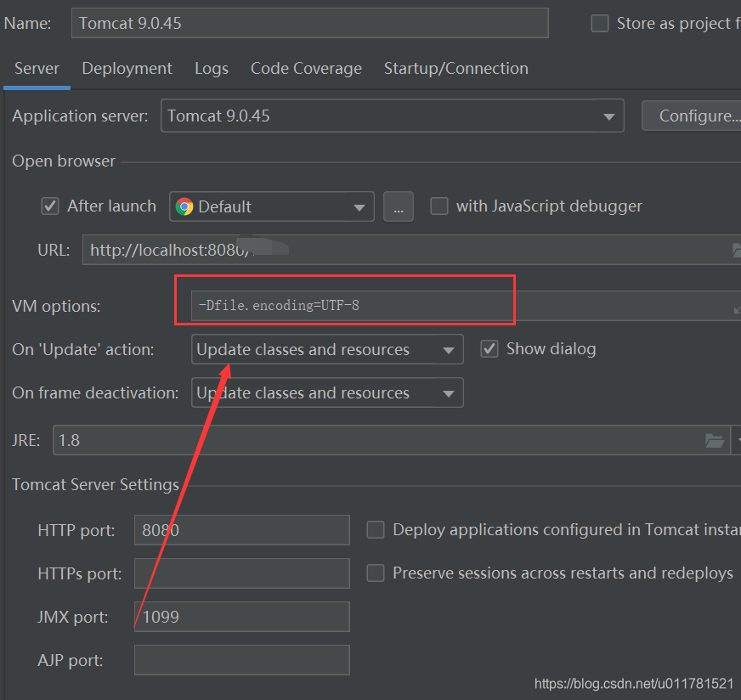The image size is (741, 700).
Task: Click the AJP port field
Action: tap(242, 660)
